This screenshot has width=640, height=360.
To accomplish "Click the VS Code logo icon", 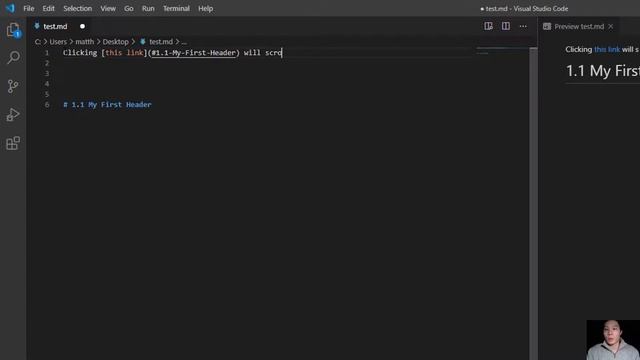I will pyautogui.click(x=10, y=8).
